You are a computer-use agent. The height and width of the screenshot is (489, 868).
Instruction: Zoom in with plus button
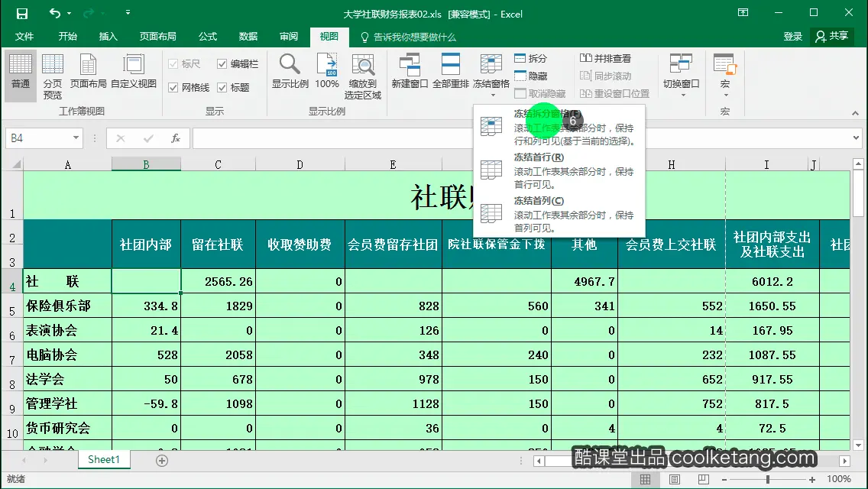(812, 480)
